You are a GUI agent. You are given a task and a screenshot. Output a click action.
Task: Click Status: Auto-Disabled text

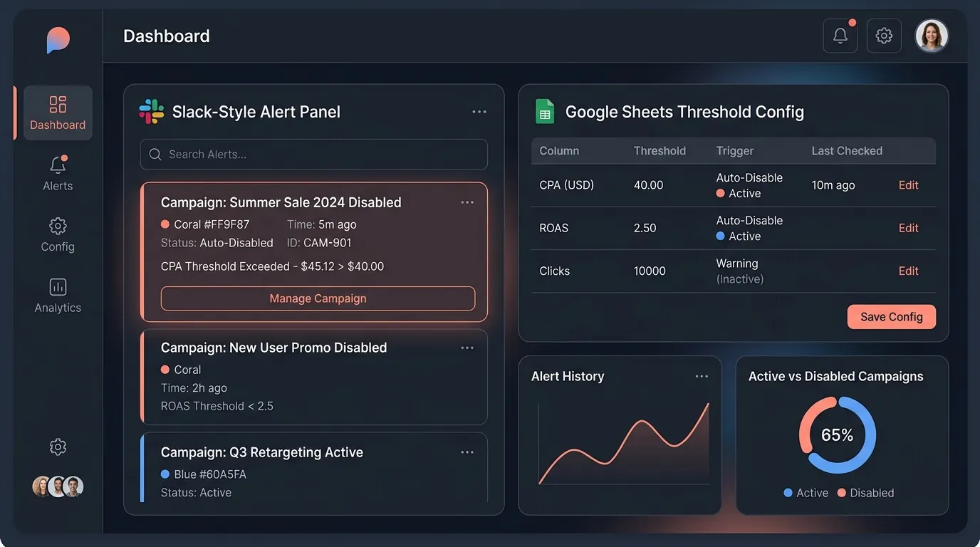point(217,243)
